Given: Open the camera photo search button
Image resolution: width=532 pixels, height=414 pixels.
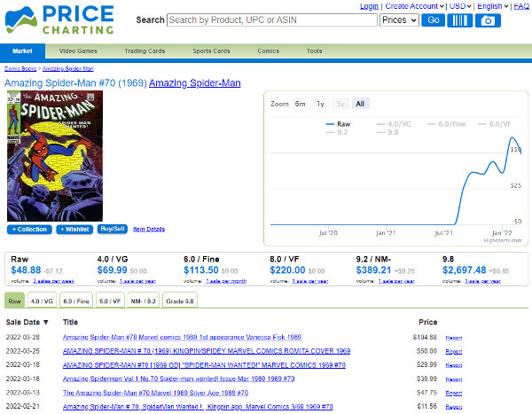Looking at the screenshot, I should (x=488, y=20).
